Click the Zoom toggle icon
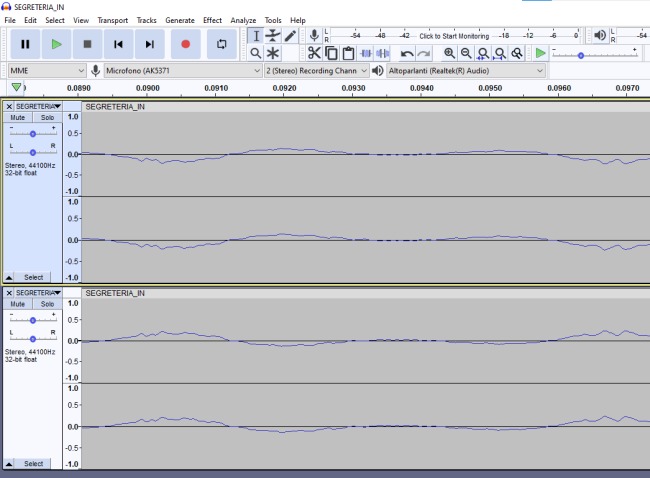 pos(517,53)
